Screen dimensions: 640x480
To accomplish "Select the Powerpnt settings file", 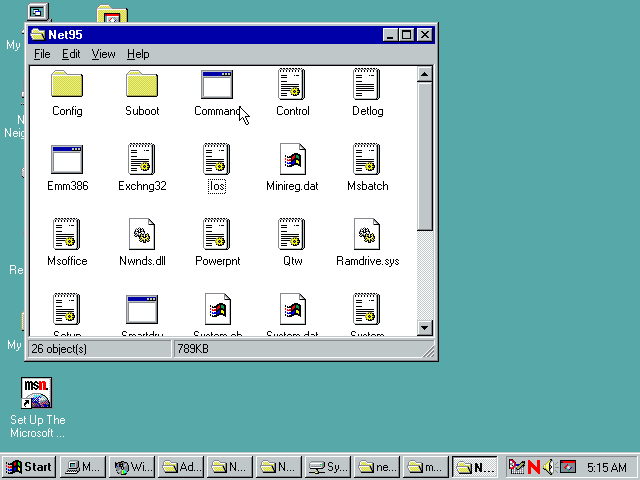I will [217, 235].
